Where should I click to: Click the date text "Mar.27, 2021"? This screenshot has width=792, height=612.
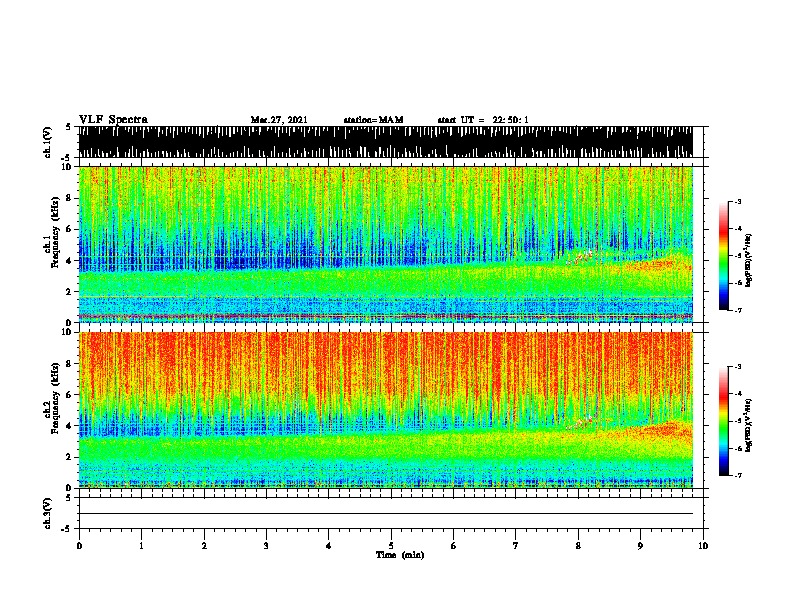tap(279, 120)
